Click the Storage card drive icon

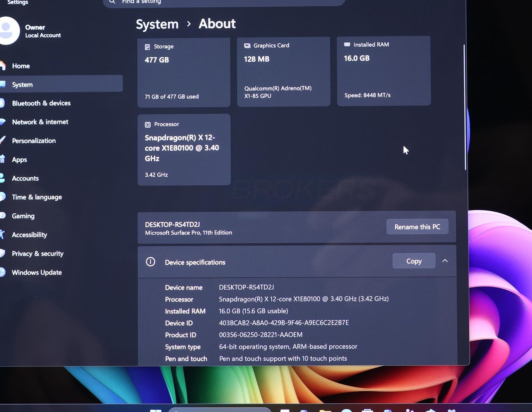(147, 47)
